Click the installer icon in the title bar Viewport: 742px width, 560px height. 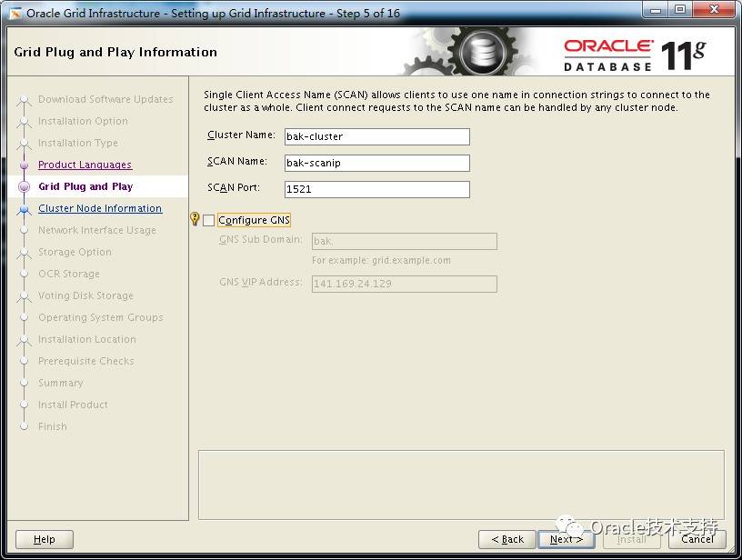[15, 14]
